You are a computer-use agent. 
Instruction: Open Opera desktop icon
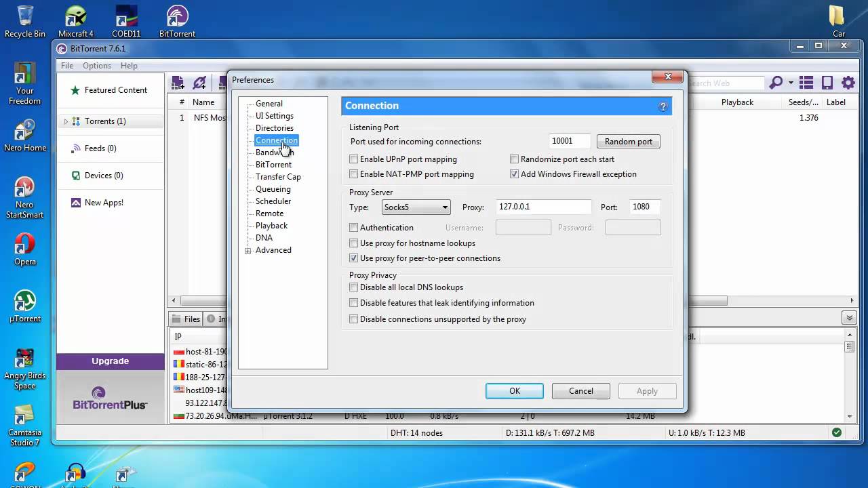click(x=25, y=249)
